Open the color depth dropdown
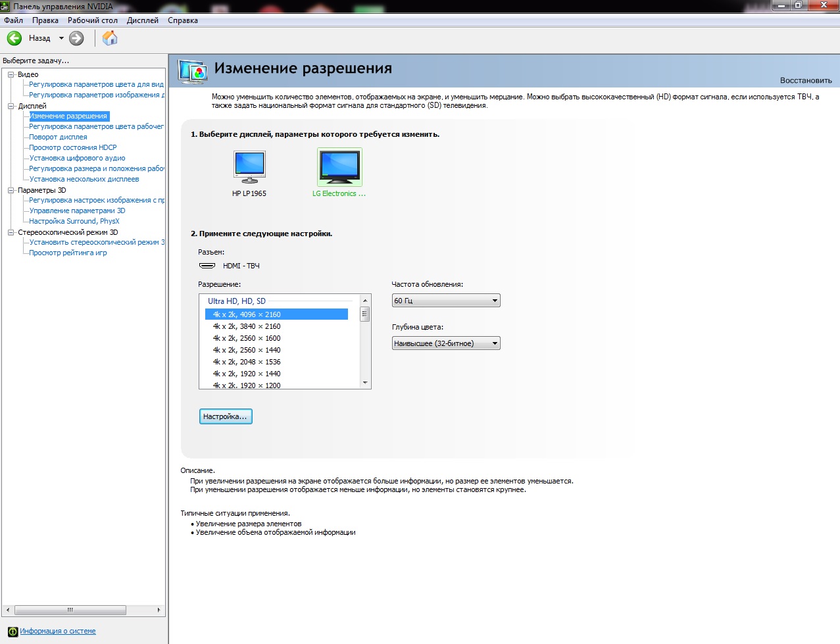The width and height of the screenshot is (840, 644). click(x=446, y=343)
